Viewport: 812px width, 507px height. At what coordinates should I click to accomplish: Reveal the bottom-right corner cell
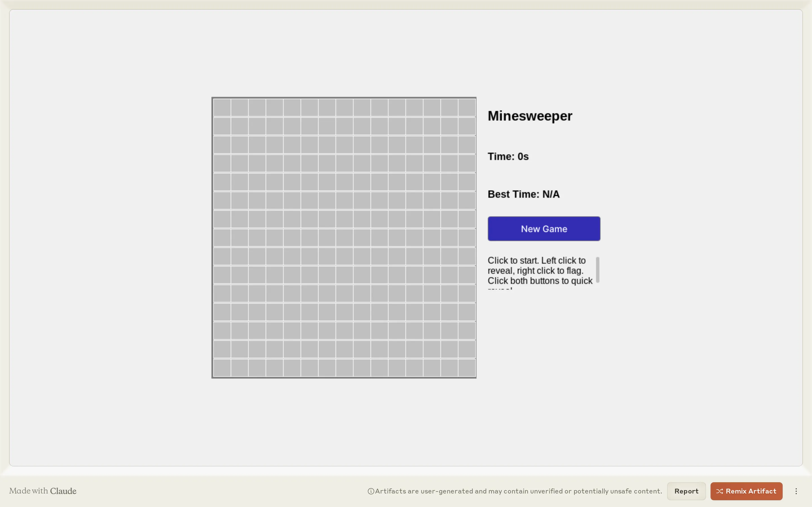467,368
